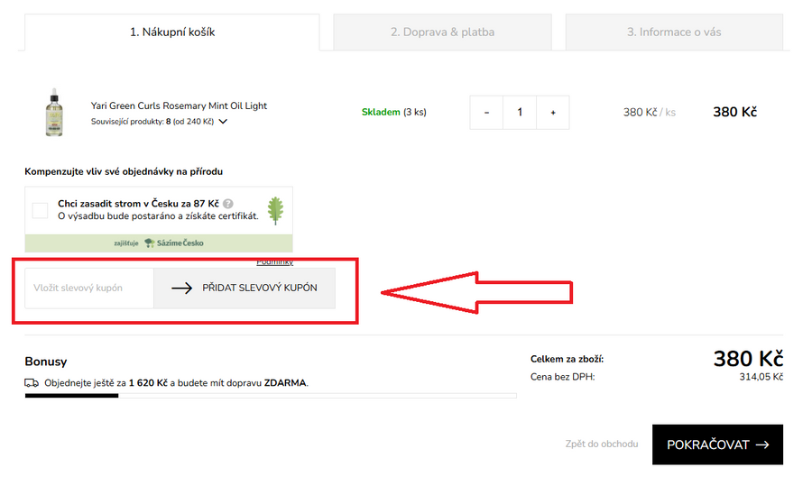This screenshot has width=812, height=504.
Task: Click the free shipping progress bar
Action: 271,396
